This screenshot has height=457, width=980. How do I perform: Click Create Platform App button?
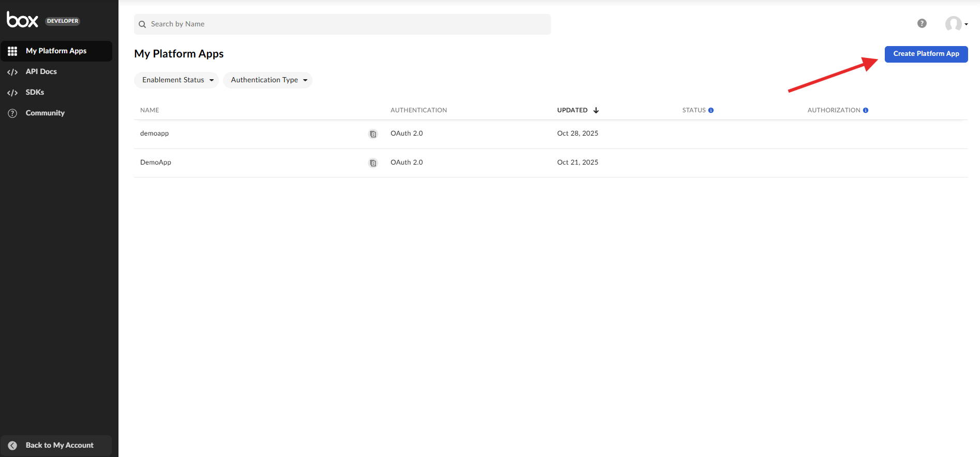(x=926, y=54)
